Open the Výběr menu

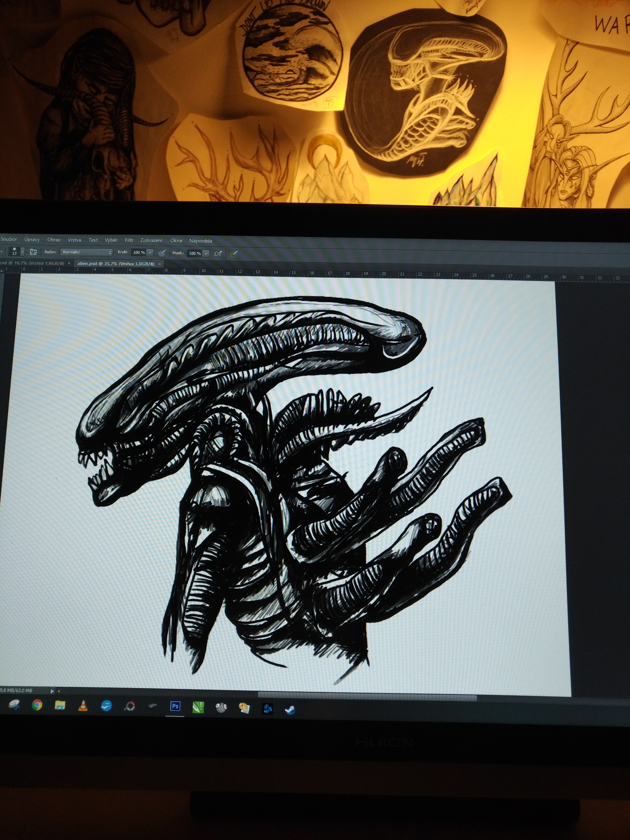(x=111, y=240)
